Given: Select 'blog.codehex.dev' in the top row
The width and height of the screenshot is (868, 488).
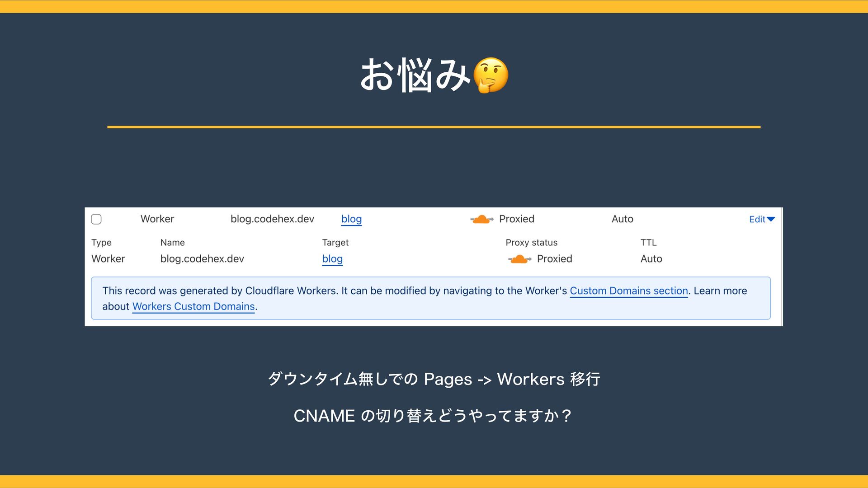Looking at the screenshot, I should (x=272, y=219).
